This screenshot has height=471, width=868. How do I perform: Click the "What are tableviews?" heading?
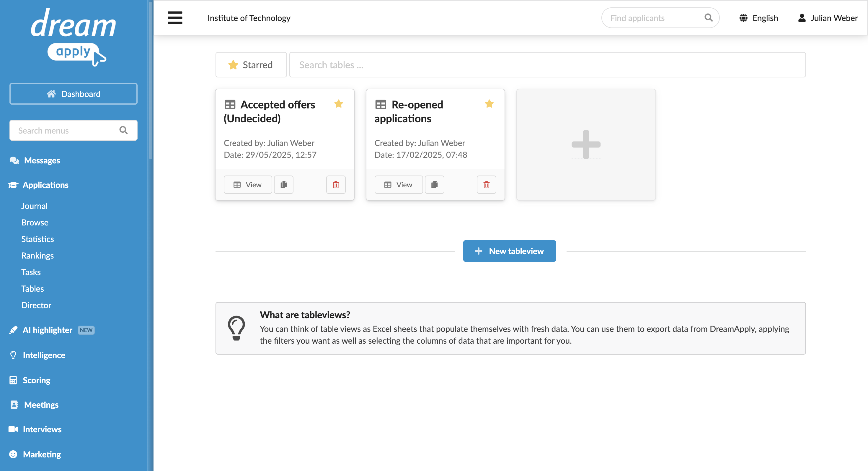point(305,315)
